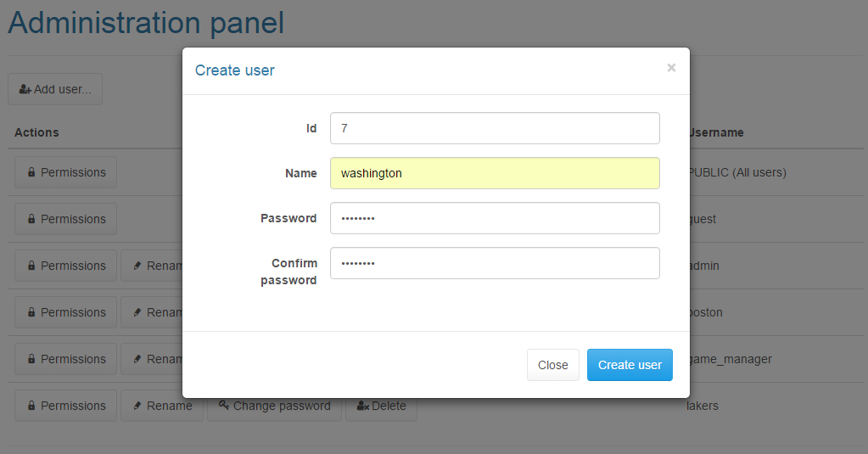Open Permissions for the guest user
868x454 pixels.
tap(65, 219)
